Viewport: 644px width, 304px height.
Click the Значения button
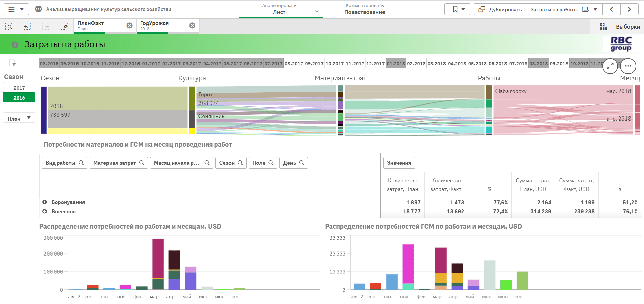tap(399, 163)
